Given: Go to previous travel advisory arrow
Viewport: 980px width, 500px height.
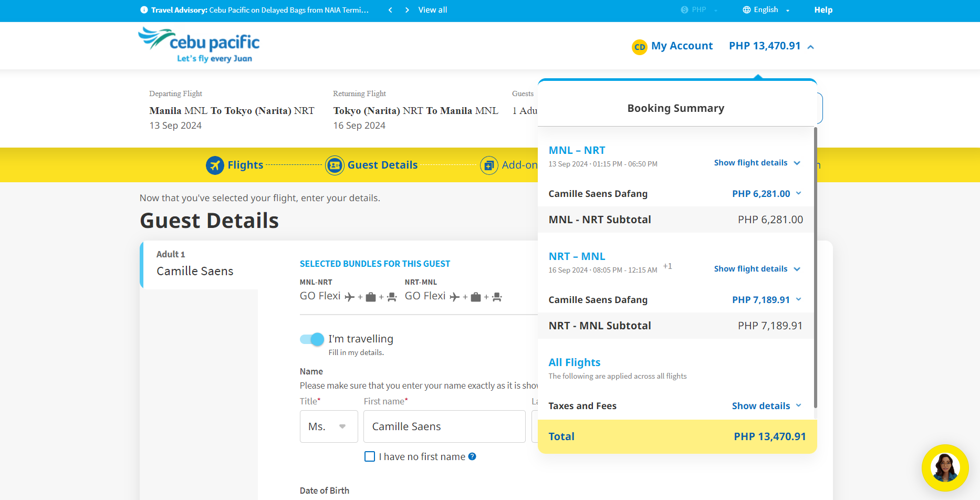Looking at the screenshot, I should 390,10.
